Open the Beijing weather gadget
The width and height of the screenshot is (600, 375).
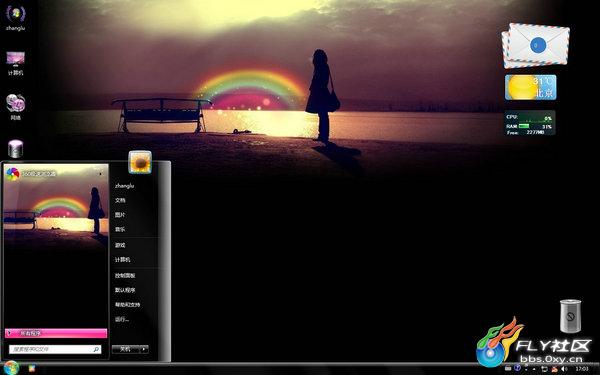point(530,87)
